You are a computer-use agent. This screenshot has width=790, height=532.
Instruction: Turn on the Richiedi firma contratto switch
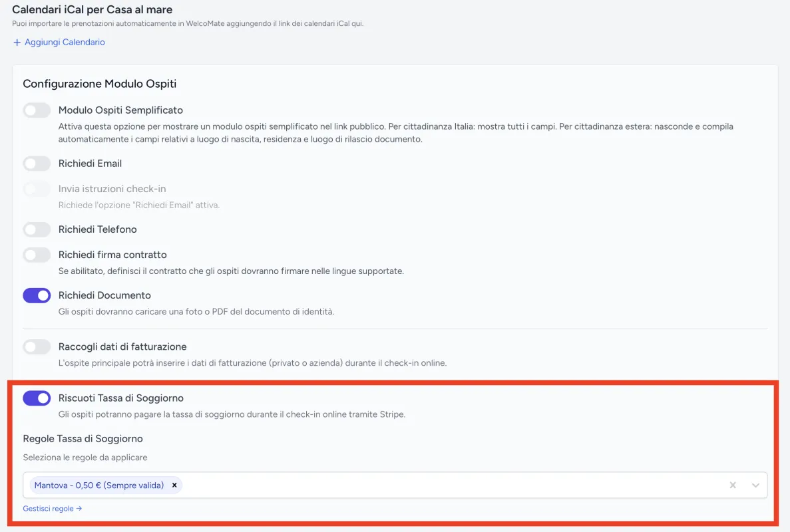coord(37,255)
